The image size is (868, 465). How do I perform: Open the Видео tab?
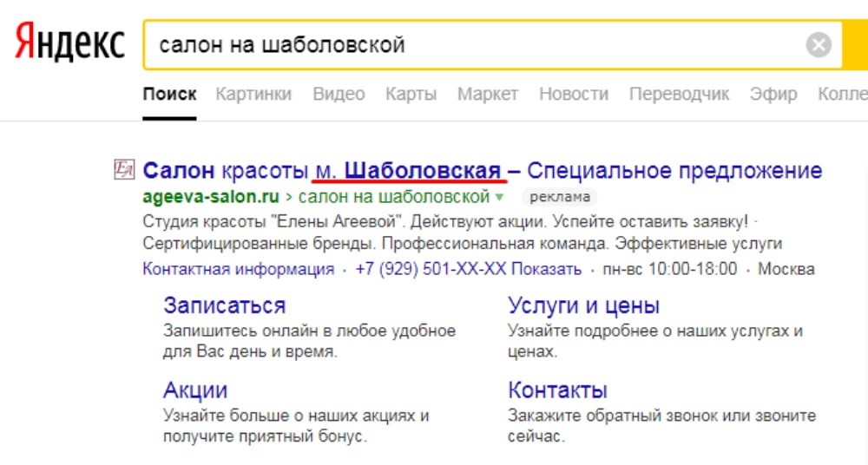(339, 94)
